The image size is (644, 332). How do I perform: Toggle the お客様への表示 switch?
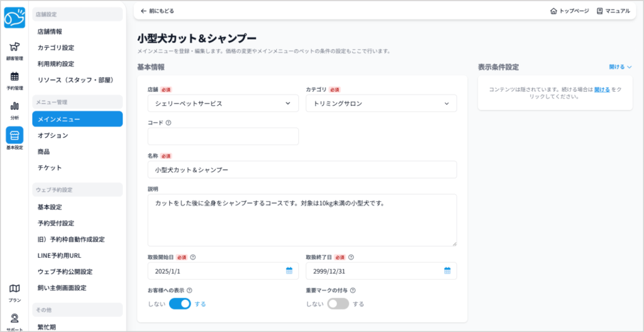(180, 304)
